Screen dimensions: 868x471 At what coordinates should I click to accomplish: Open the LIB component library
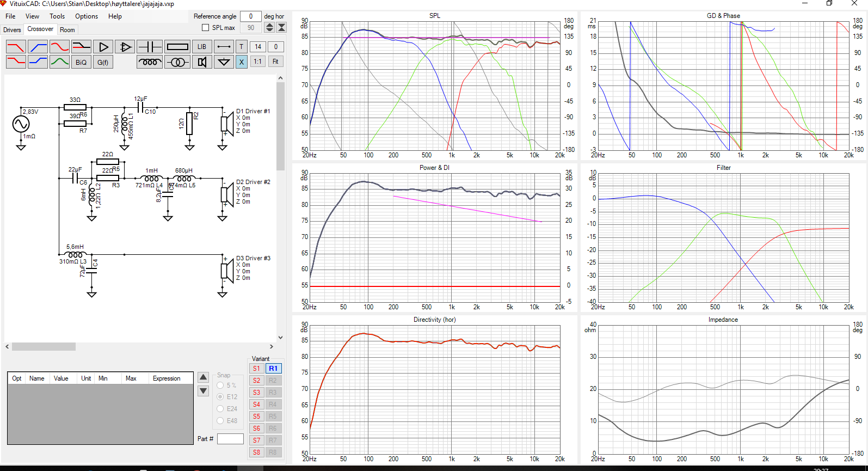[x=202, y=47]
